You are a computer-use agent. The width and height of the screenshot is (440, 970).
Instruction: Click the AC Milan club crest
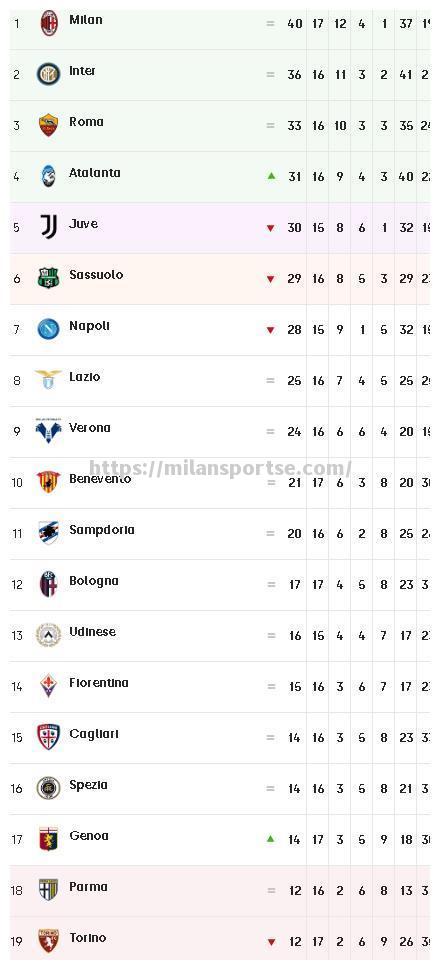(48, 24)
